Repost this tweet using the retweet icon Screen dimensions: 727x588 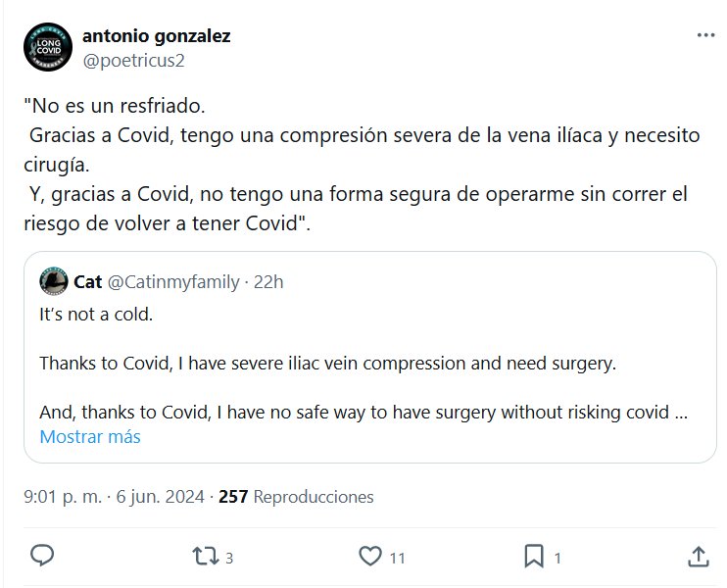tap(204, 557)
